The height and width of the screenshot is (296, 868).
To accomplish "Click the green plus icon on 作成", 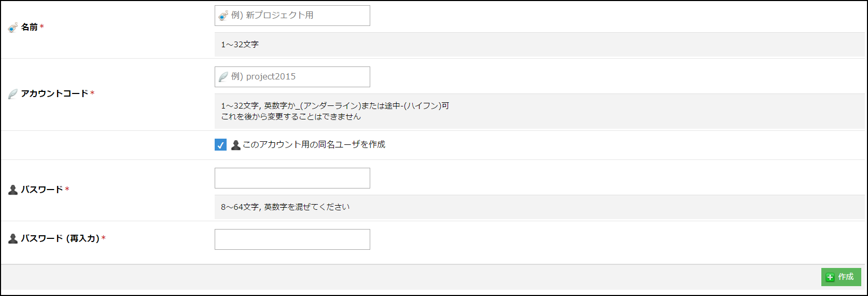I will pyautogui.click(x=830, y=277).
